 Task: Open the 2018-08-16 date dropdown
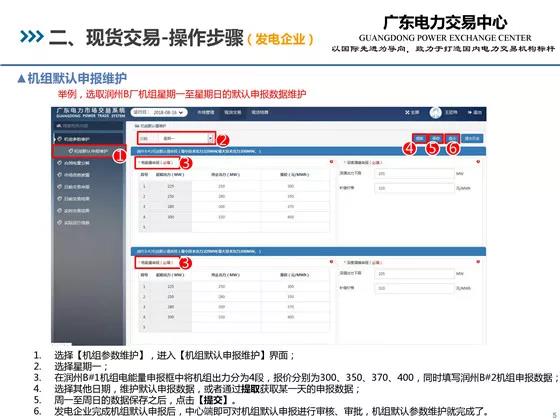click(159, 112)
